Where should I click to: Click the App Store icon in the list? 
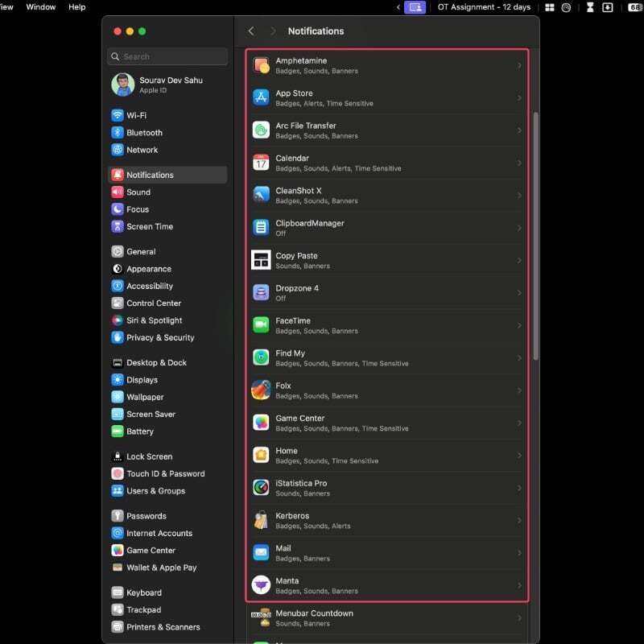point(261,97)
